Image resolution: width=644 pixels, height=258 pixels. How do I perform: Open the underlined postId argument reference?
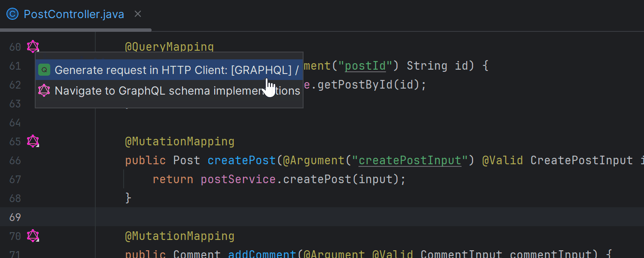[365, 65]
